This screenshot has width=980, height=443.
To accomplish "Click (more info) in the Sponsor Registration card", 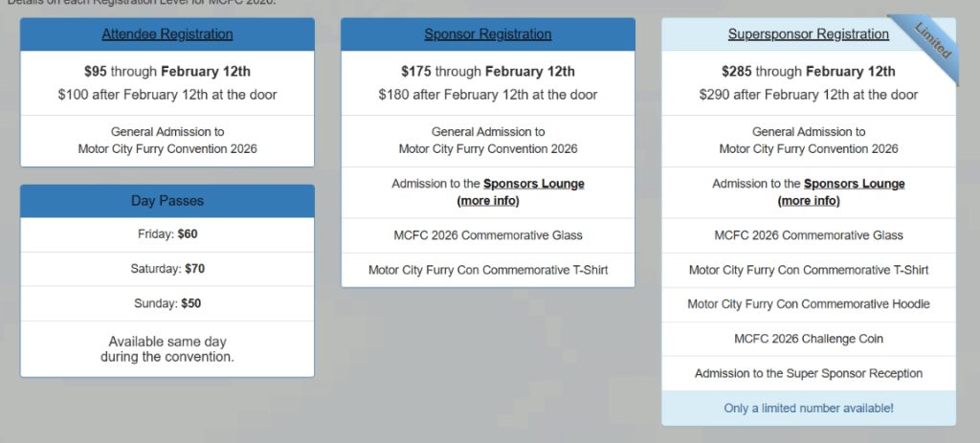I will (x=488, y=201).
